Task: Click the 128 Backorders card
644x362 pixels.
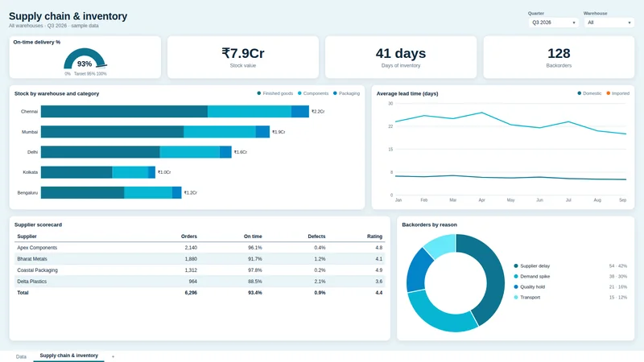Action: [x=559, y=57]
